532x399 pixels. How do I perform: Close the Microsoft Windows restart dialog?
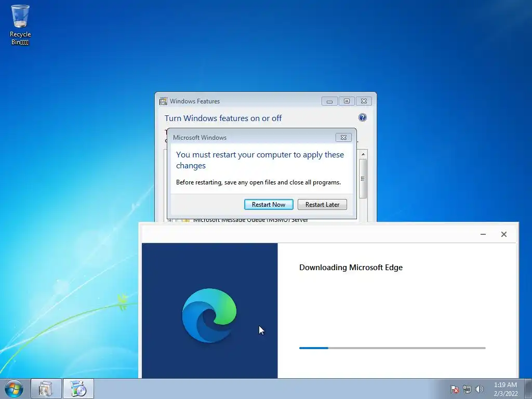(x=343, y=137)
